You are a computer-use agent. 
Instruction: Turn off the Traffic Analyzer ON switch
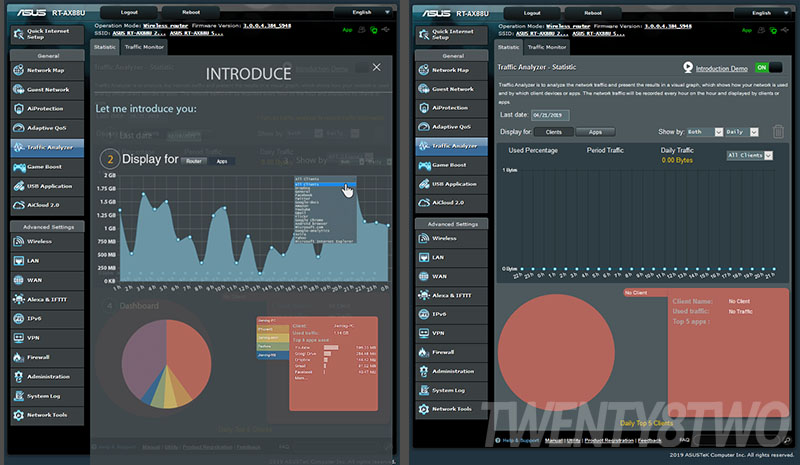768,67
